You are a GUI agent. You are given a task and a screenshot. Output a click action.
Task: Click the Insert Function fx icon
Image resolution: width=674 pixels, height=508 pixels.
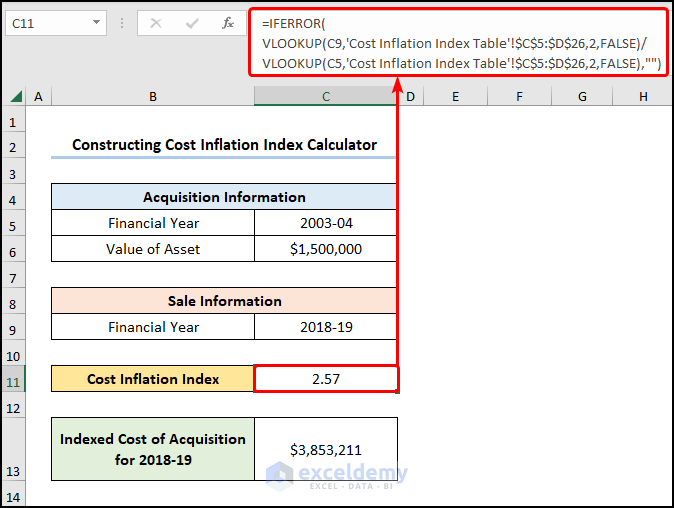[x=228, y=22]
